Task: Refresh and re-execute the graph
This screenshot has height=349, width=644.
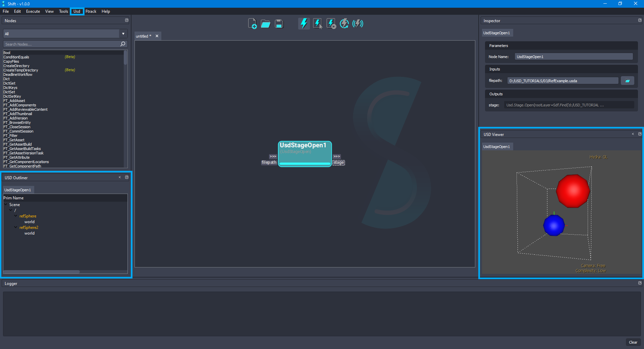Action: (344, 23)
